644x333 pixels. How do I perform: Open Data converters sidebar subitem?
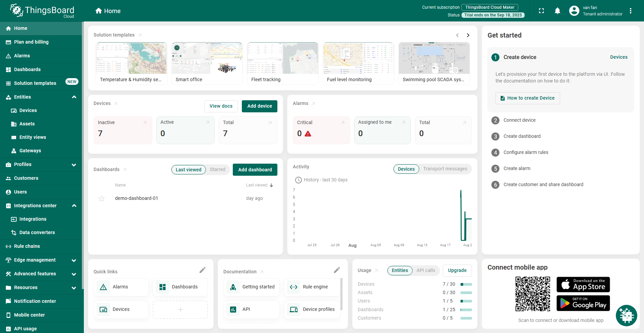click(x=41, y=233)
